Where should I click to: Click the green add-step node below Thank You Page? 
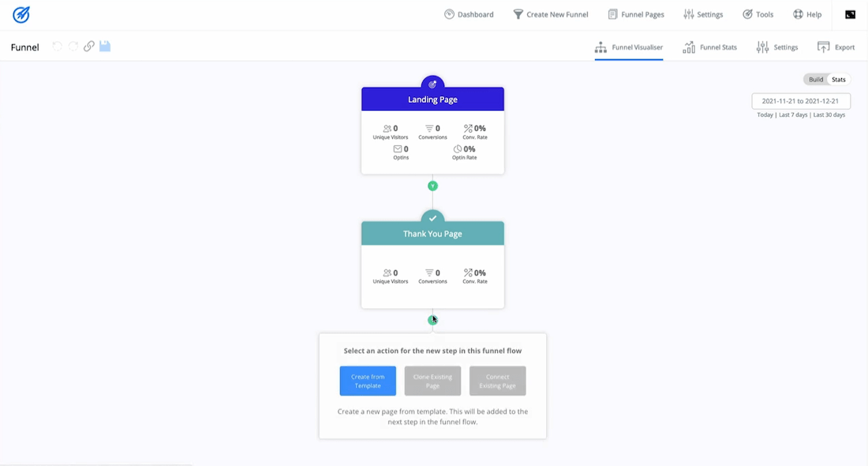point(432,320)
